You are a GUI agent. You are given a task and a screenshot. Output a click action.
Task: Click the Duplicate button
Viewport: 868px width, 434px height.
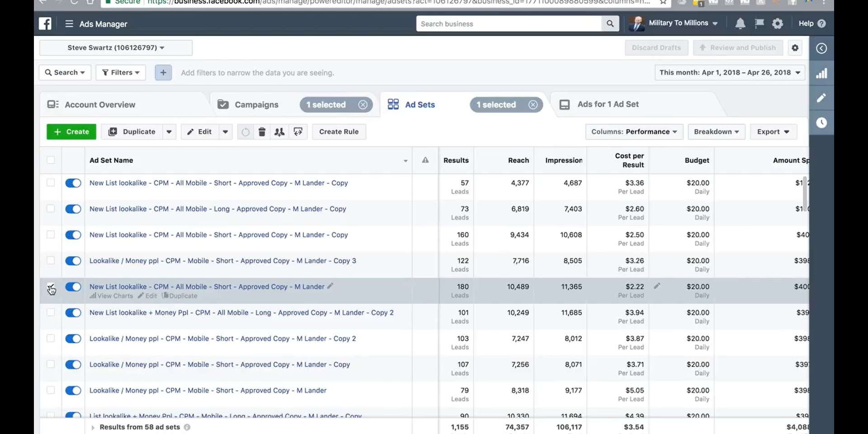click(132, 132)
